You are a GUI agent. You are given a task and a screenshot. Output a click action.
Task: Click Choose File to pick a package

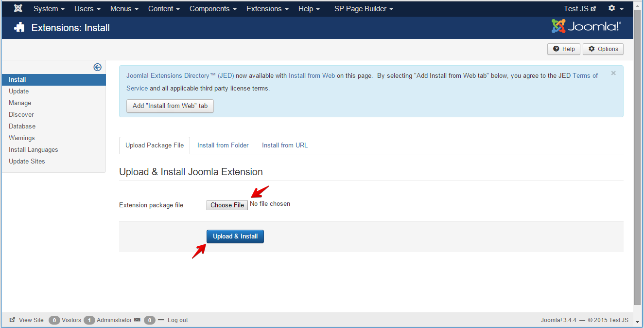coord(226,204)
